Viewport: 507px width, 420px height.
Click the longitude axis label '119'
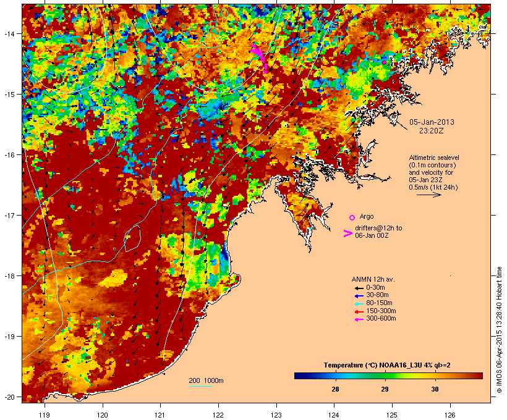click(x=45, y=415)
